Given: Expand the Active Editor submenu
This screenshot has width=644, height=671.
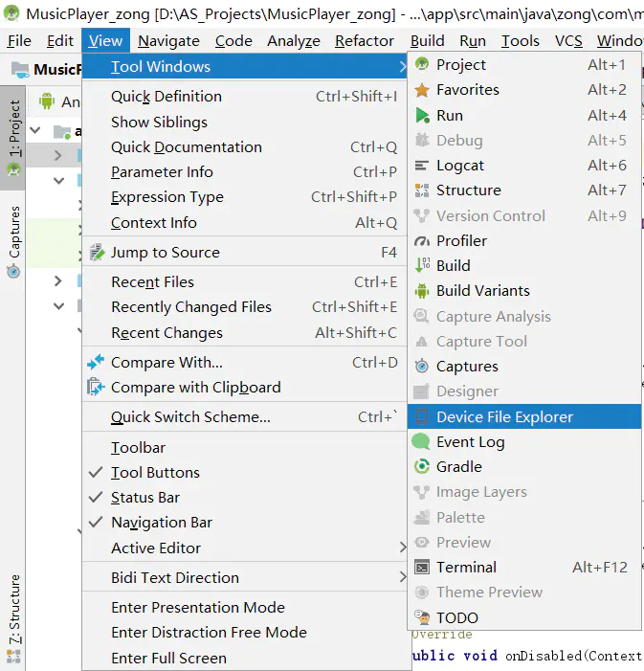Looking at the screenshot, I should coord(403,548).
